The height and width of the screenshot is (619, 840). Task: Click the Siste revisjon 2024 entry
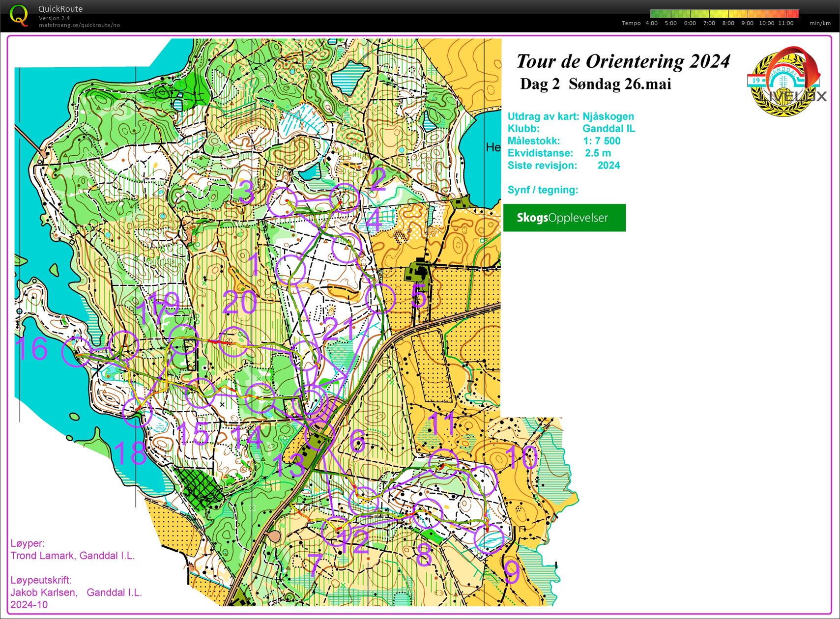coord(564,166)
